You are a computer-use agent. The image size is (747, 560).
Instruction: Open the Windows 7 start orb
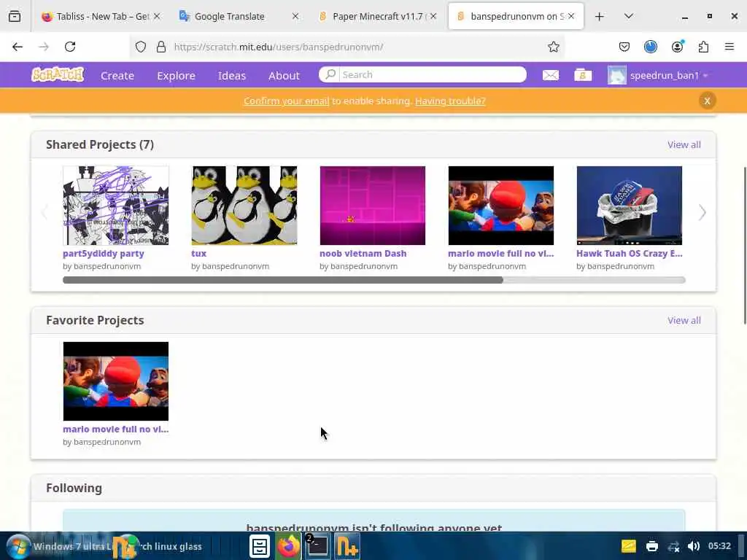(18, 546)
